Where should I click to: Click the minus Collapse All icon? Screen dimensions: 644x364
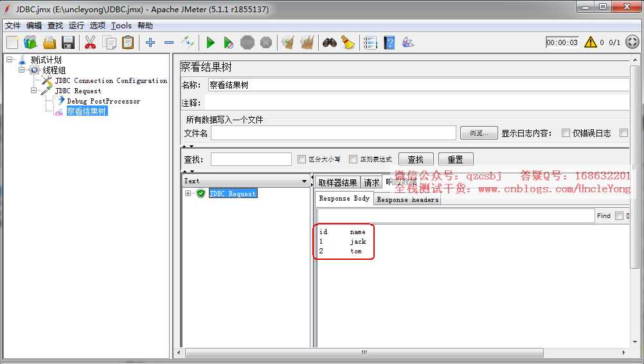click(169, 42)
